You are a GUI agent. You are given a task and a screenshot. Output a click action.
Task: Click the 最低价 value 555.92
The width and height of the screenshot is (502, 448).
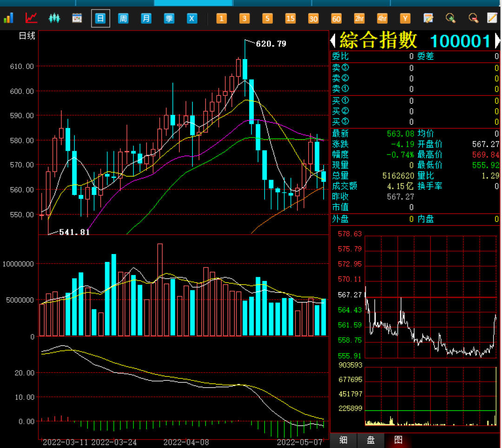(x=486, y=165)
